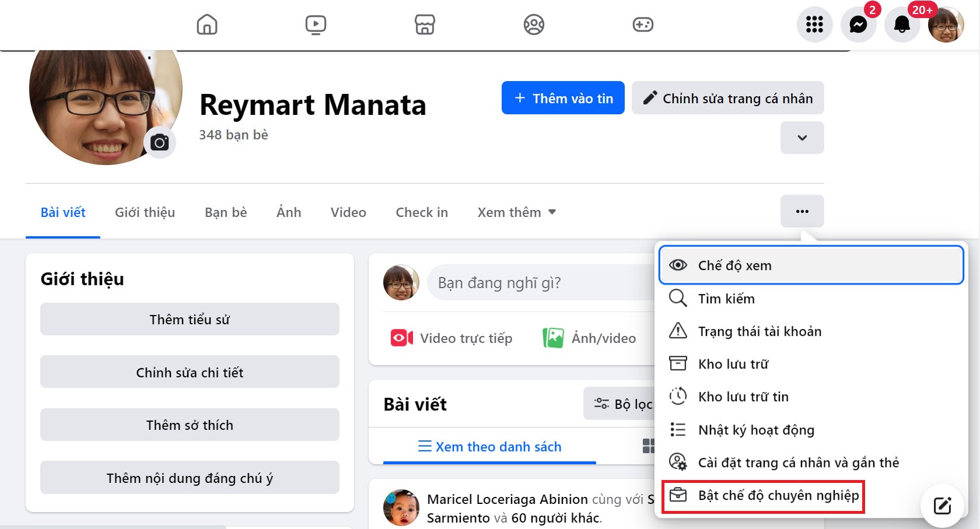The height and width of the screenshot is (529, 980).
Task: Open the Check in tab
Action: pyautogui.click(x=422, y=212)
